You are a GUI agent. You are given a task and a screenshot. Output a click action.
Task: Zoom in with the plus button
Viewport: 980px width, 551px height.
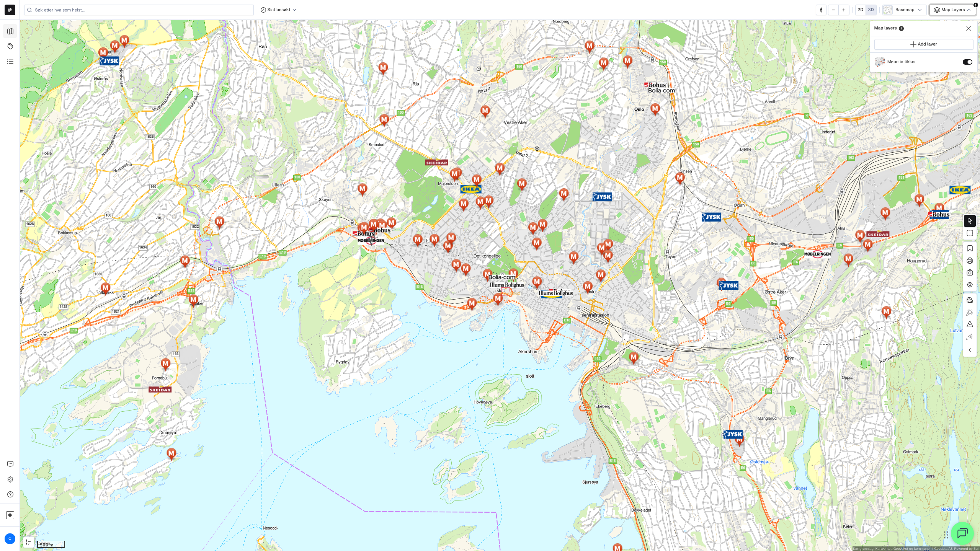pyautogui.click(x=844, y=10)
